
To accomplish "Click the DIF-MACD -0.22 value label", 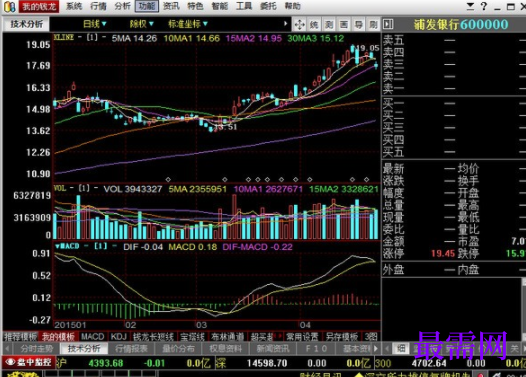I will click(258, 247).
